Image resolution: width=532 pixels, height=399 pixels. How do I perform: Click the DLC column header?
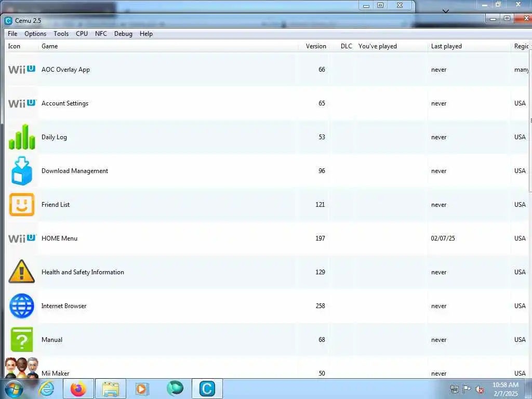tap(342, 46)
